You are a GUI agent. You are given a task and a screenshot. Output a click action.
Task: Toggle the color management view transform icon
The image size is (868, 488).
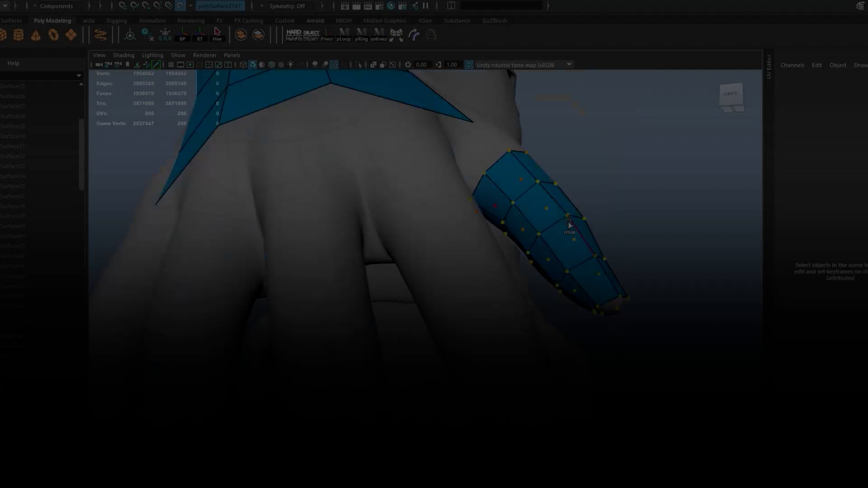click(x=469, y=65)
